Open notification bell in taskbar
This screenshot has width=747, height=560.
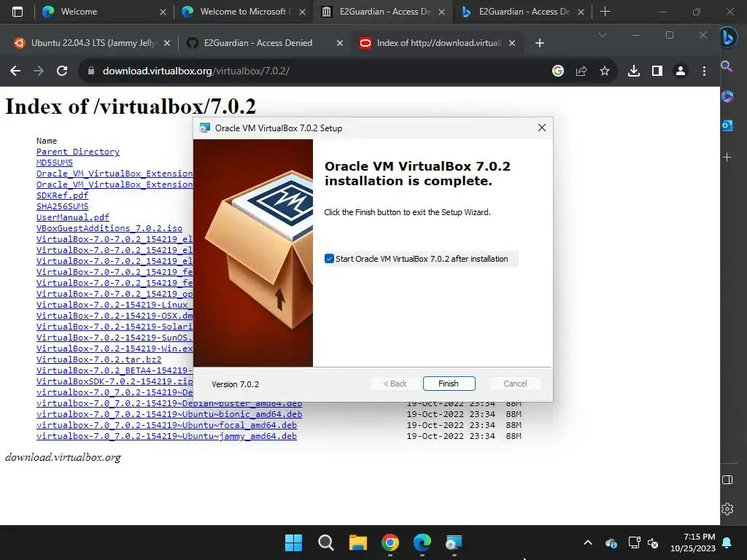[727, 542]
